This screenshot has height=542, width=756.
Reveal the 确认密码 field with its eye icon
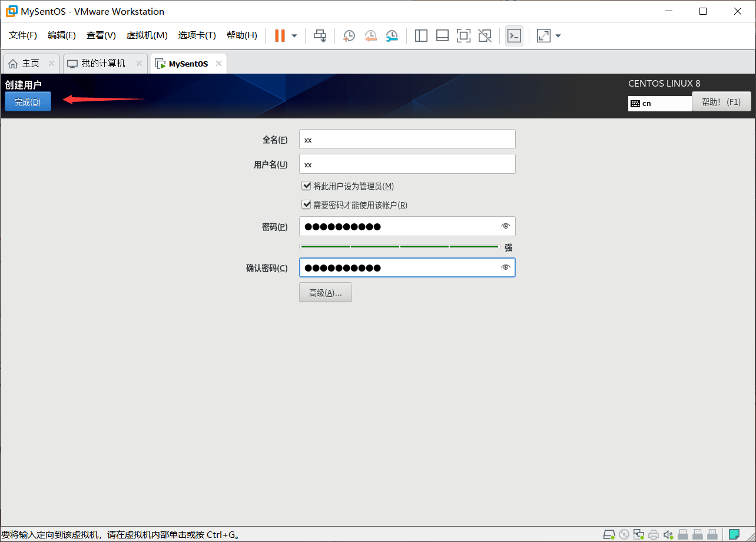[x=505, y=267]
